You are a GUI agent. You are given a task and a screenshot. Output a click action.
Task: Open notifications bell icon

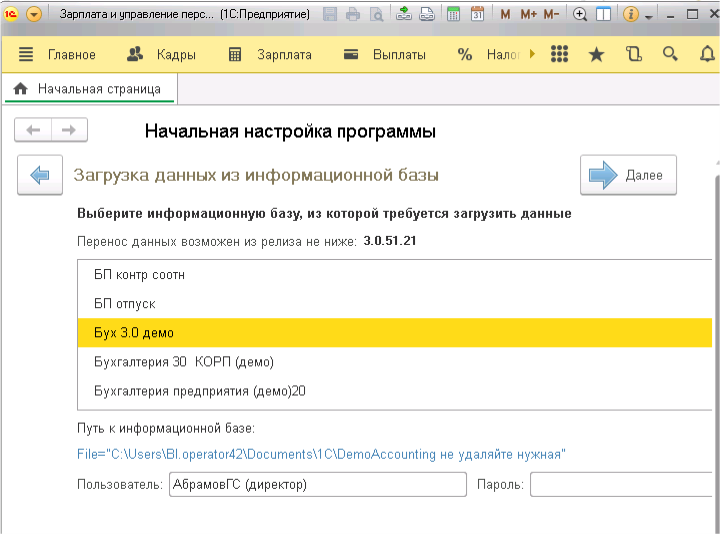click(707, 55)
